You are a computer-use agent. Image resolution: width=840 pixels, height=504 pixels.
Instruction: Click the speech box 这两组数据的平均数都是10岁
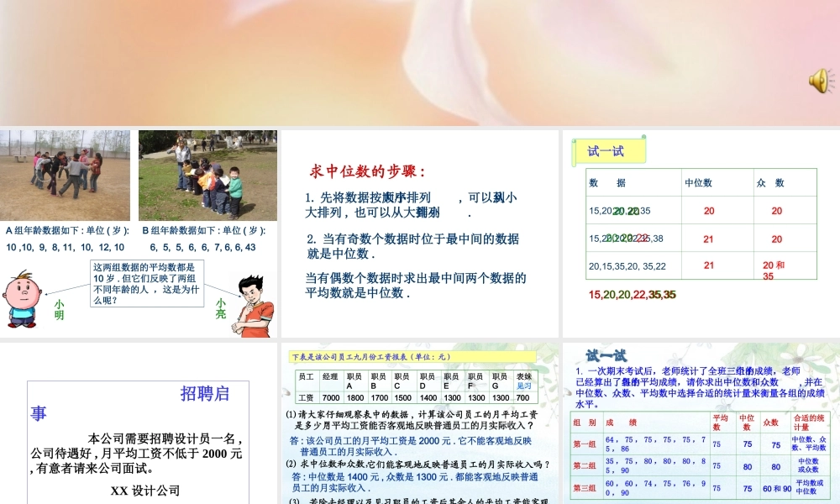tap(147, 283)
